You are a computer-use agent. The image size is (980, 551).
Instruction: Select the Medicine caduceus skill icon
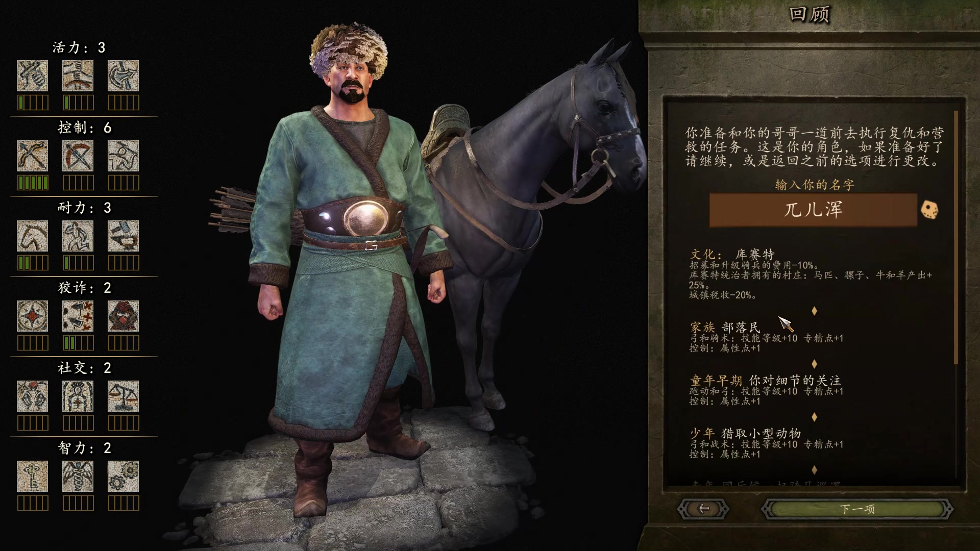click(x=78, y=477)
